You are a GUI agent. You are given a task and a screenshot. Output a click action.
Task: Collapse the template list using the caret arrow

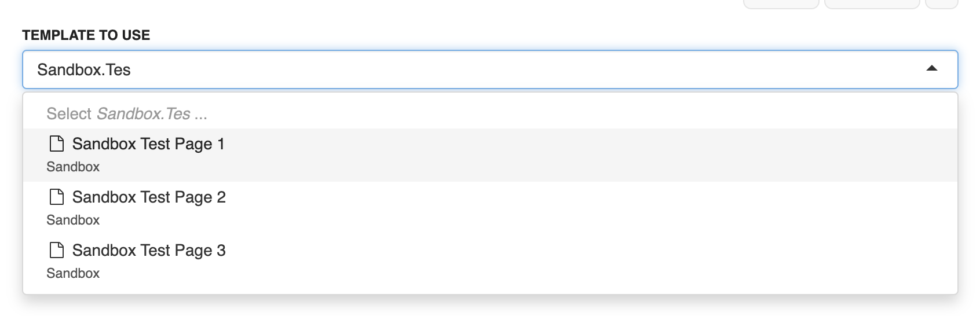click(x=931, y=68)
